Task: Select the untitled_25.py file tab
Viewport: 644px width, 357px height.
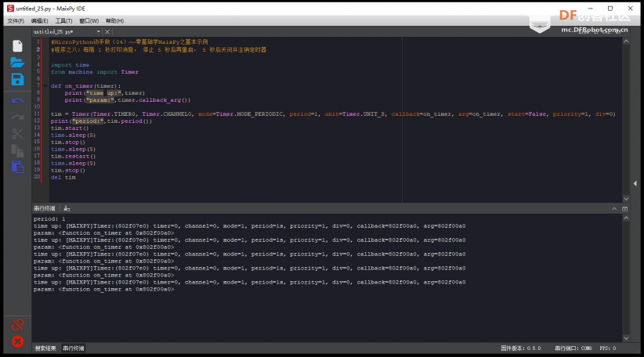Action: point(53,31)
